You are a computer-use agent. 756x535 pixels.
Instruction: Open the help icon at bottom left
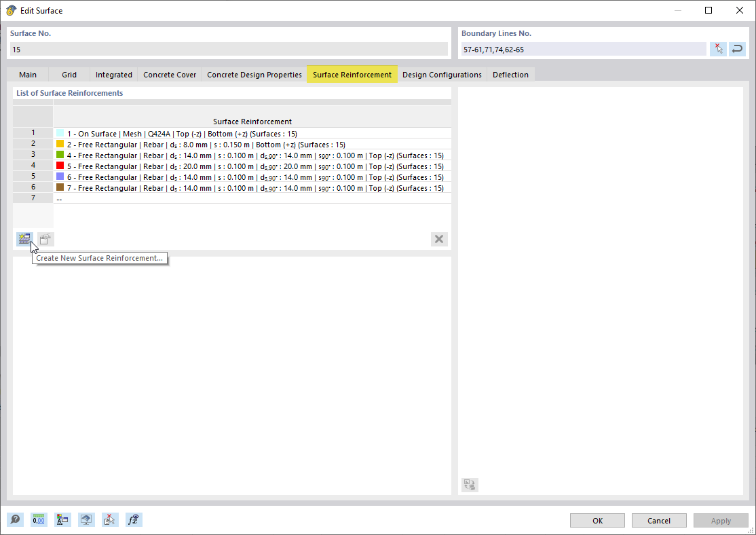pyautogui.click(x=16, y=519)
